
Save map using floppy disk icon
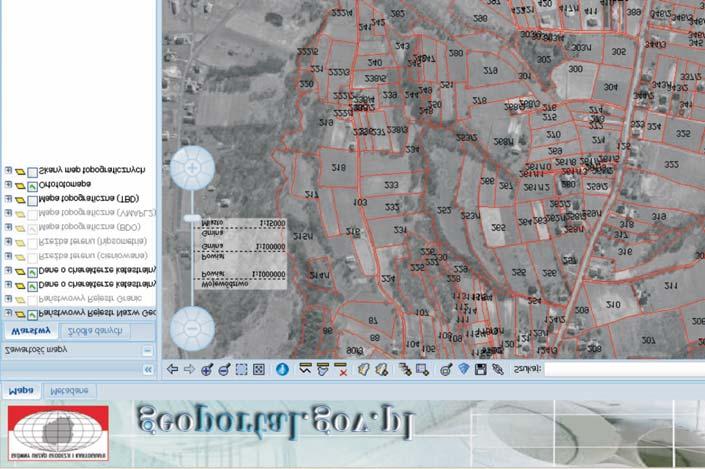(x=481, y=370)
